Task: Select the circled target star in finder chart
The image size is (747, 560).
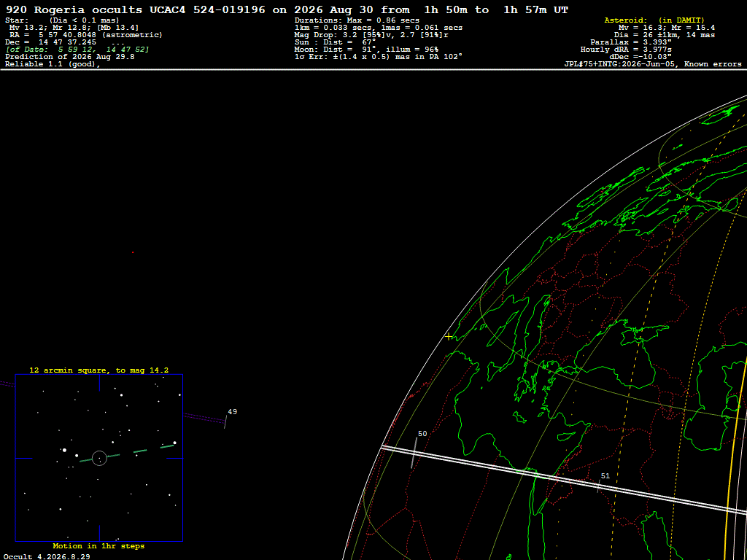Action: (x=99, y=458)
